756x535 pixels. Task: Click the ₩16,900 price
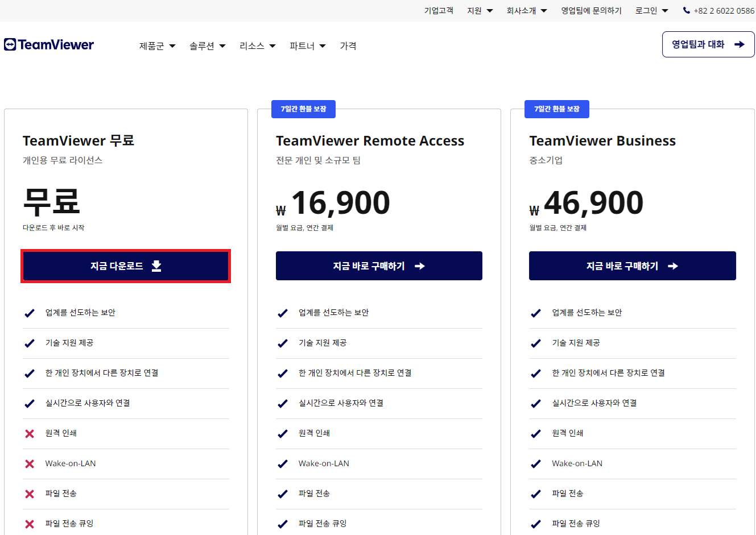coord(333,203)
